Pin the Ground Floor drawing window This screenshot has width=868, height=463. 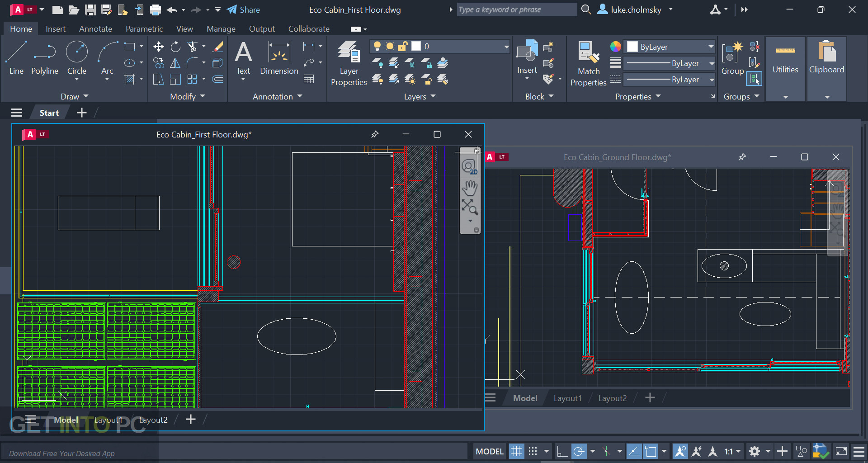pyautogui.click(x=742, y=157)
